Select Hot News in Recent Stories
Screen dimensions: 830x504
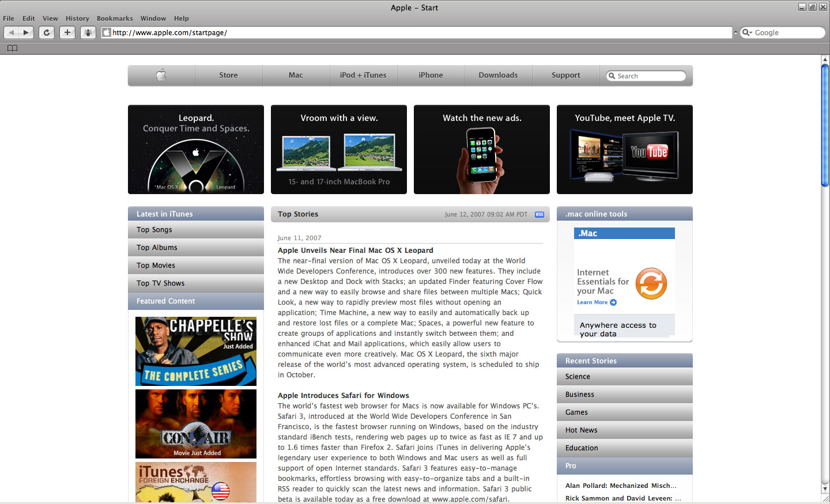coord(625,430)
